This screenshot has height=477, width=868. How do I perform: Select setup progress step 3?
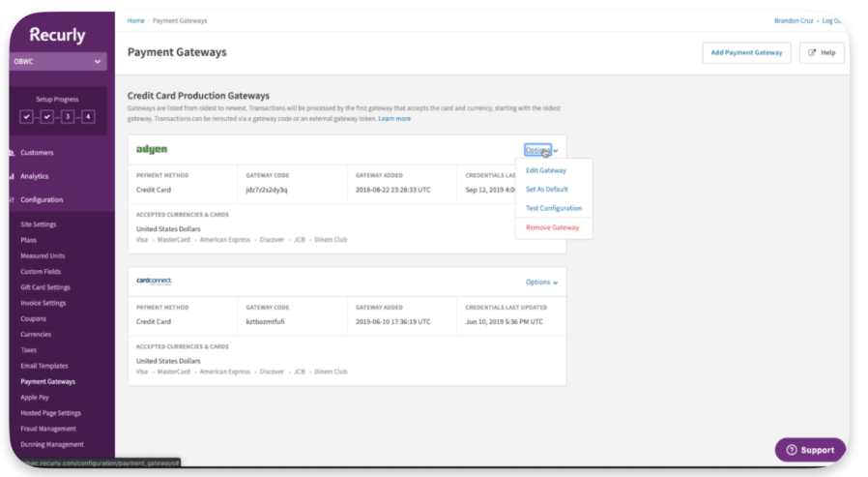tap(68, 117)
